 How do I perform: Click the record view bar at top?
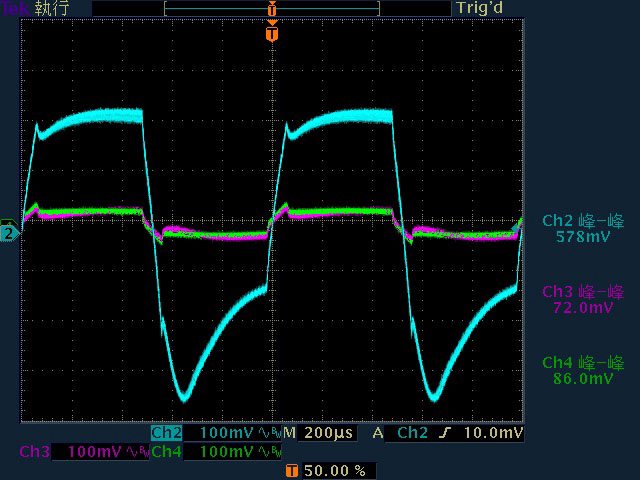coord(272,8)
